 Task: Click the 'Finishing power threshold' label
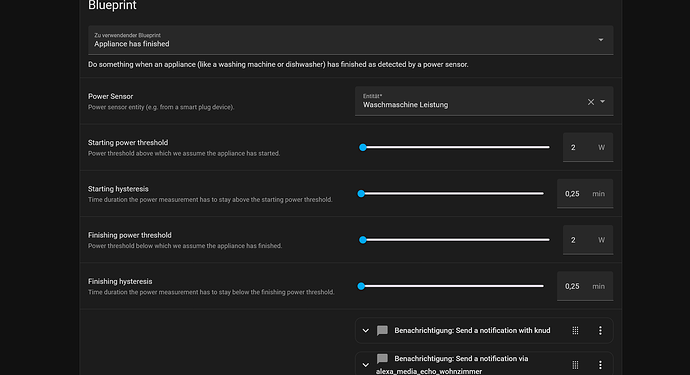(130, 235)
